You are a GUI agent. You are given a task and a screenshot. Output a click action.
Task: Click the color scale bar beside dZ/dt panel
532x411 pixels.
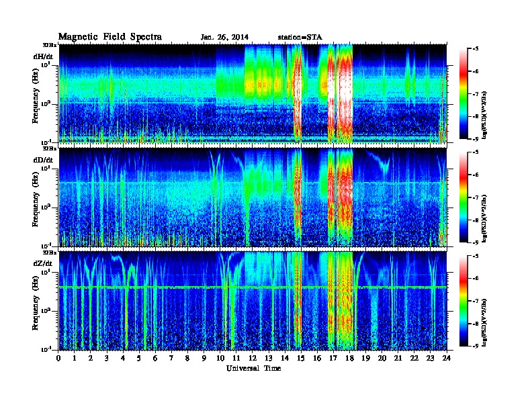click(463, 301)
